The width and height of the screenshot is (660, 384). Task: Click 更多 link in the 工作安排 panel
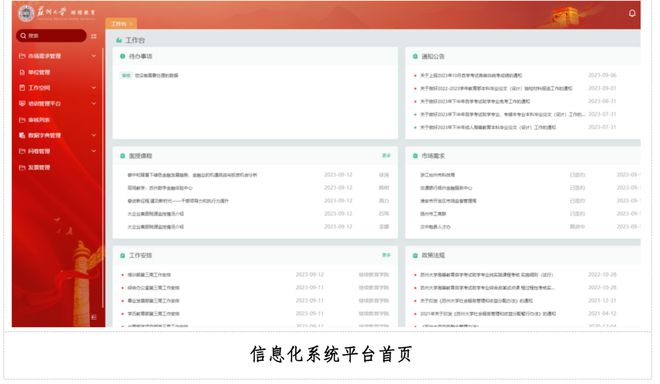[386, 255]
